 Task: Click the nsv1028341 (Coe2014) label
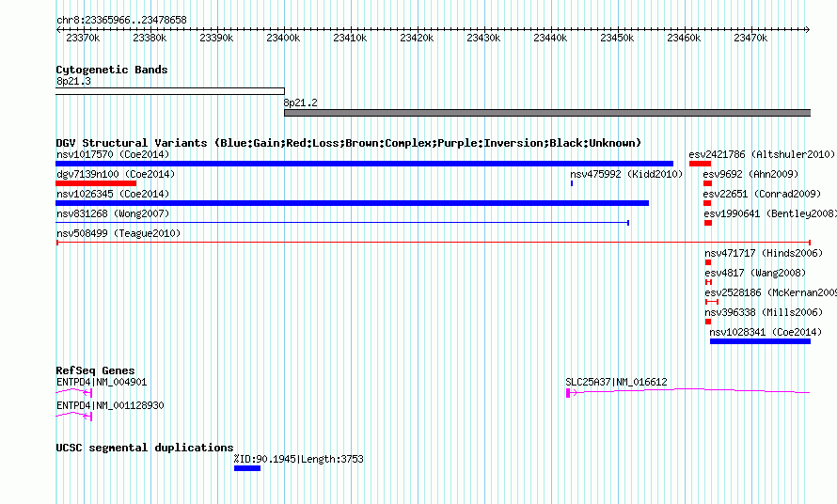click(766, 332)
